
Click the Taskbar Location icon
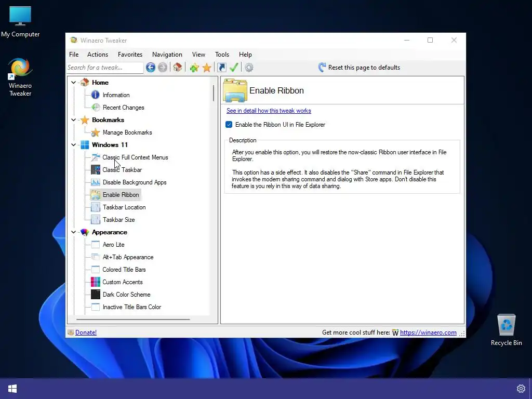coord(96,207)
